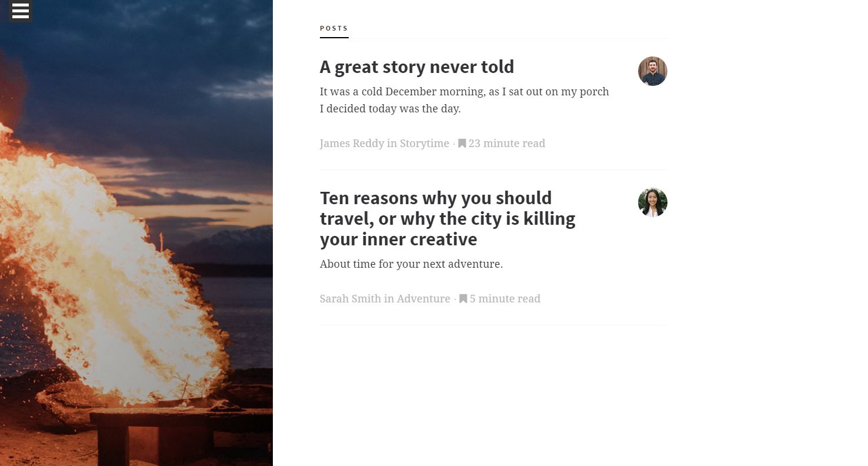Viewport: 868px width, 466px height.
Task: Click bookmark icon beside 5 minute read
Action: click(x=463, y=298)
